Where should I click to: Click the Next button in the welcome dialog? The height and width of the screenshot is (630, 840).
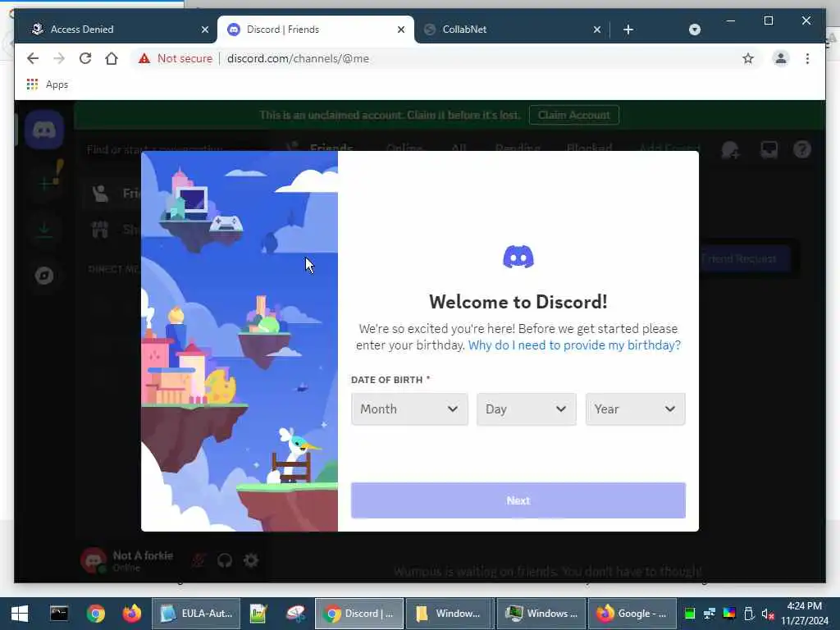[518, 500]
